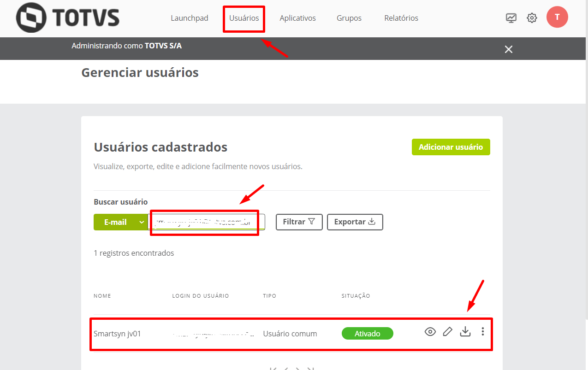Open the Launchpad menu item
Viewport: 588px width, 370px height.
pos(190,18)
